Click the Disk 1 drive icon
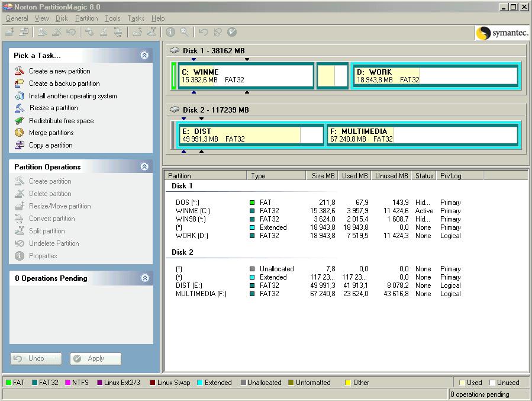The width and height of the screenshot is (532, 401). pyautogui.click(x=175, y=50)
